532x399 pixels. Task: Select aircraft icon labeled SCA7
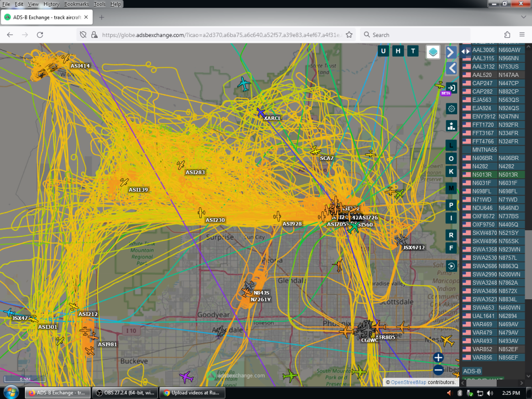(315, 150)
